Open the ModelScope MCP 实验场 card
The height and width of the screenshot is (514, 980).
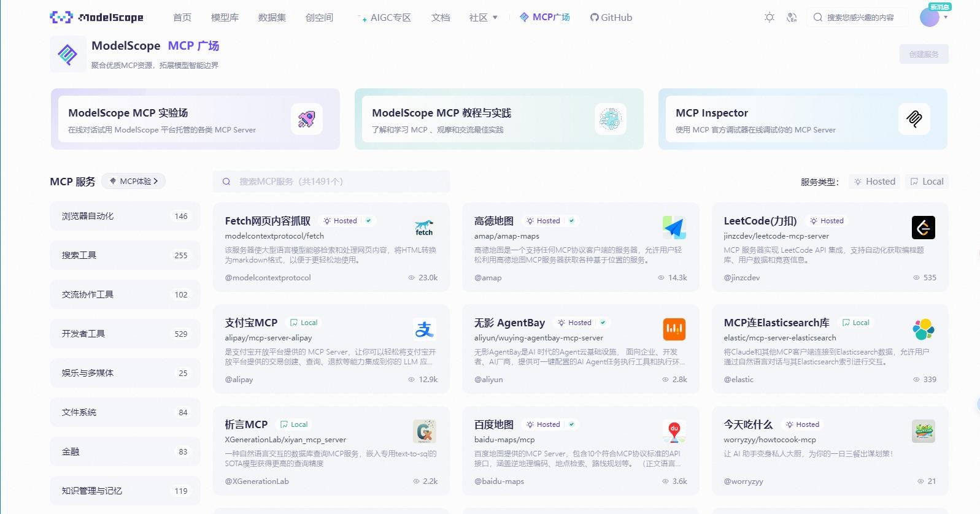pos(195,119)
